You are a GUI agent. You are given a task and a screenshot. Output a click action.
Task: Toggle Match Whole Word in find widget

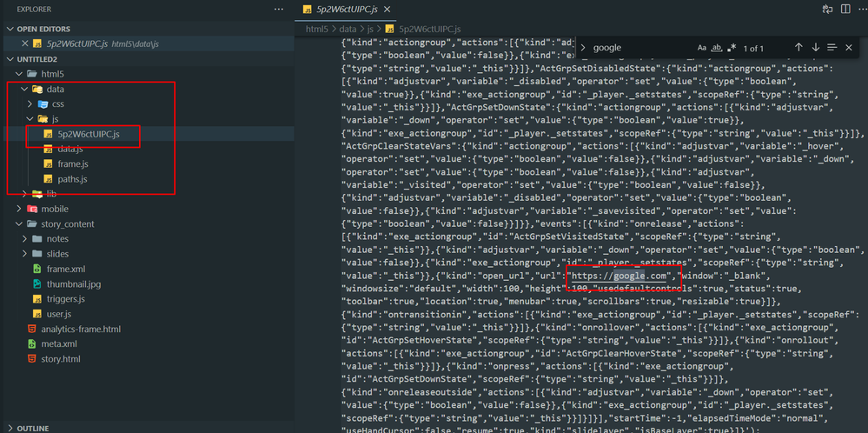(x=717, y=48)
